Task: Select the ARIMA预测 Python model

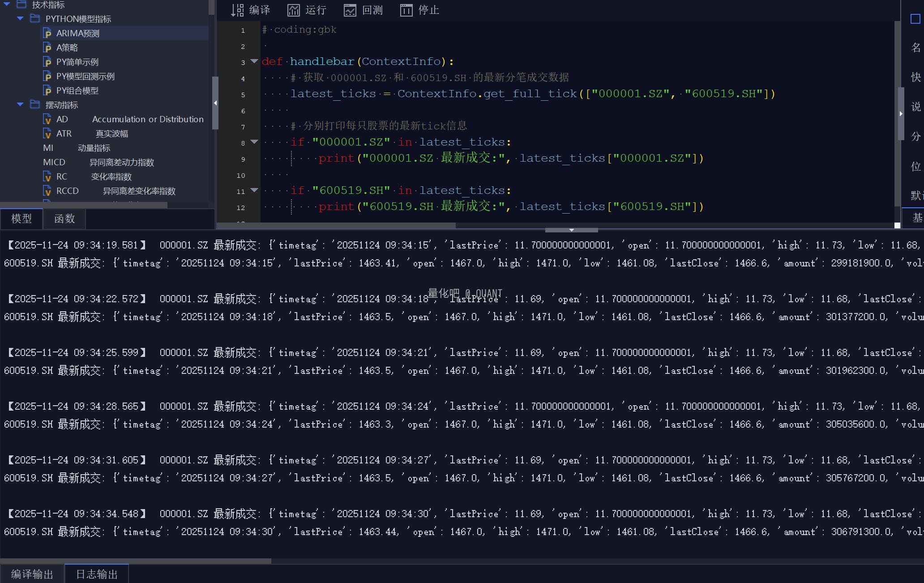Action: (77, 33)
